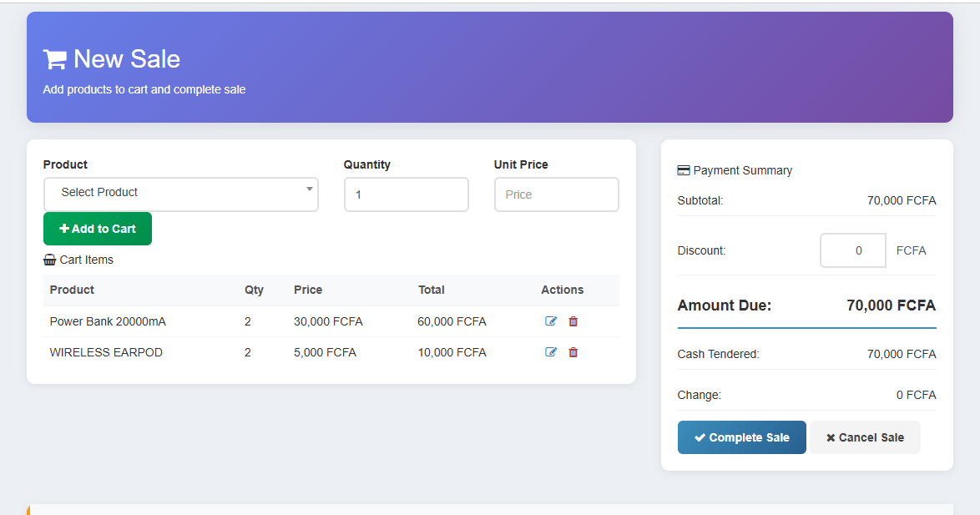Screen dimensions: 980x515
Task: Expand the product selection list
Action: pyautogui.click(x=181, y=193)
